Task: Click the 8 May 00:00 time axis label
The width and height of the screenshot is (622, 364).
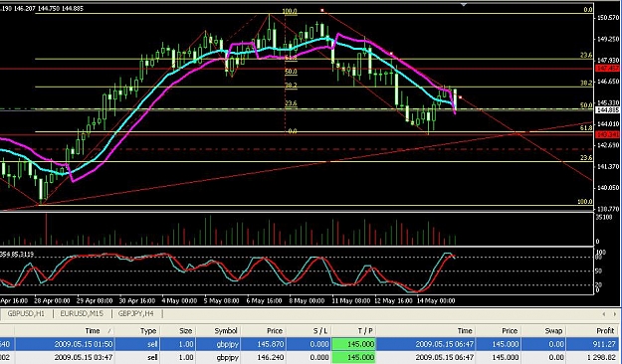Action: click(307, 300)
